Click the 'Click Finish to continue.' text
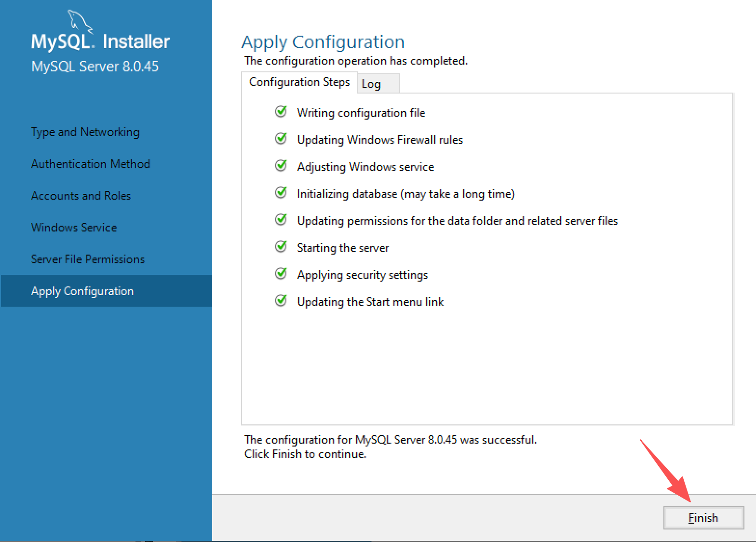756x542 pixels. pyautogui.click(x=305, y=454)
